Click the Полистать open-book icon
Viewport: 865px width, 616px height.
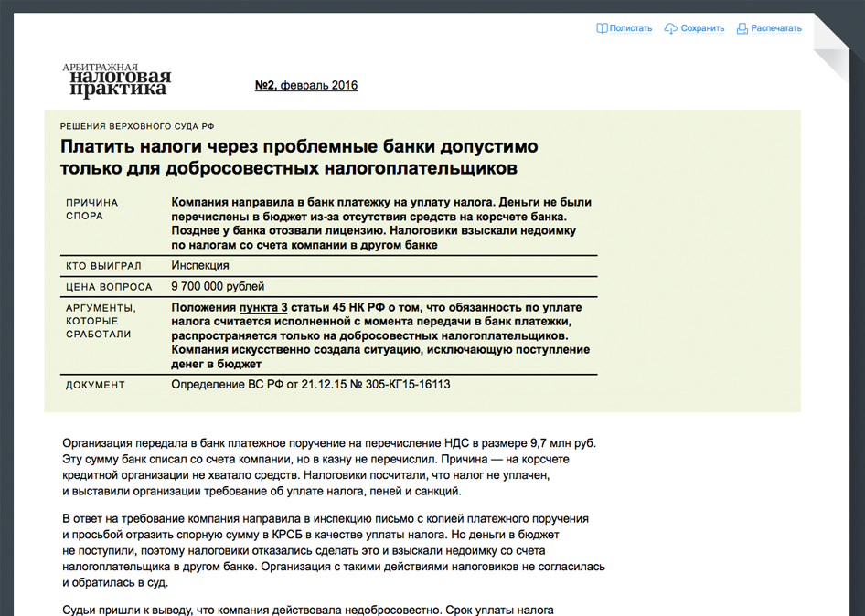(602, 28)
